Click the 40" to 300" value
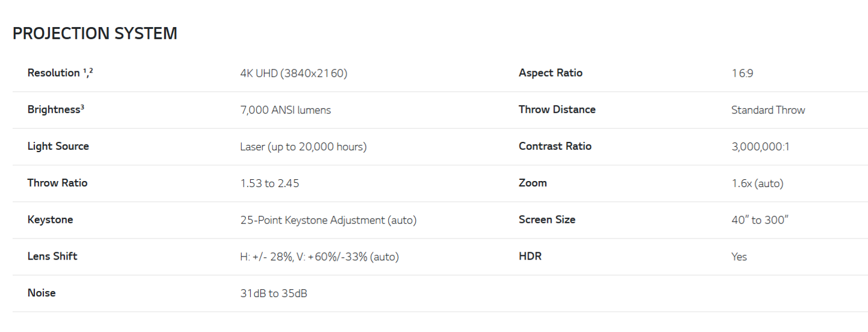 759,220
